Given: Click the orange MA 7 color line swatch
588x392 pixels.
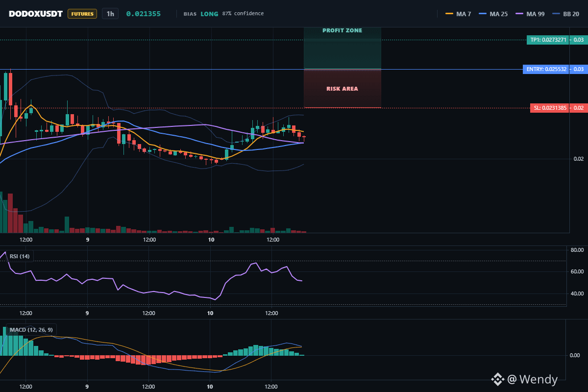Looking at the screenshot, I should pyautogui.click(x=449, y=14).
